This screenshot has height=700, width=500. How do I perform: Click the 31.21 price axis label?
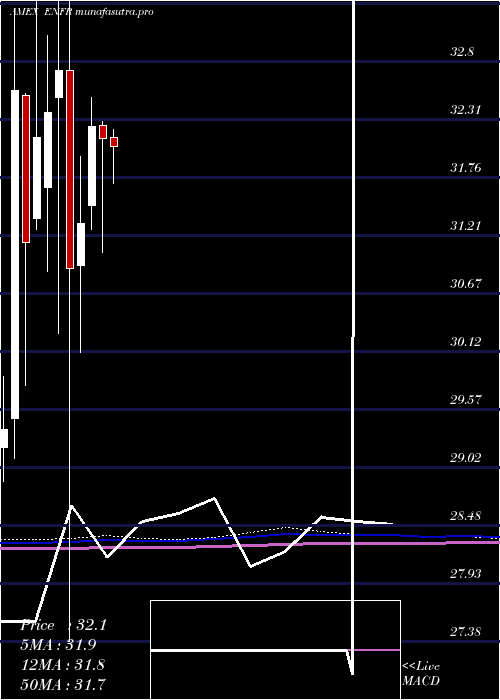466,225
